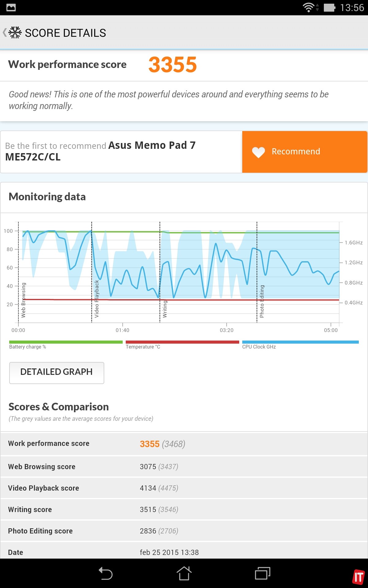Select the Photo Editing score row
The height and width of the screenshot is (588, 368).
tap(184, 531)
